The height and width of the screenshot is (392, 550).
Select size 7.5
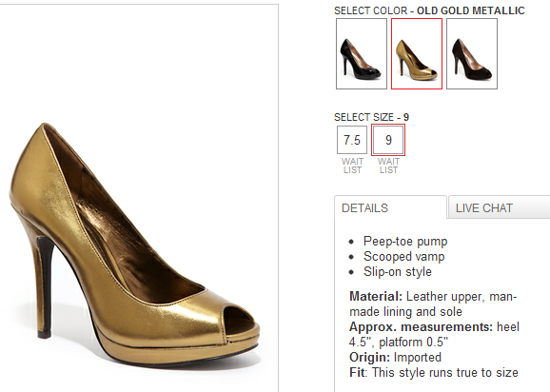click(352, 140)
